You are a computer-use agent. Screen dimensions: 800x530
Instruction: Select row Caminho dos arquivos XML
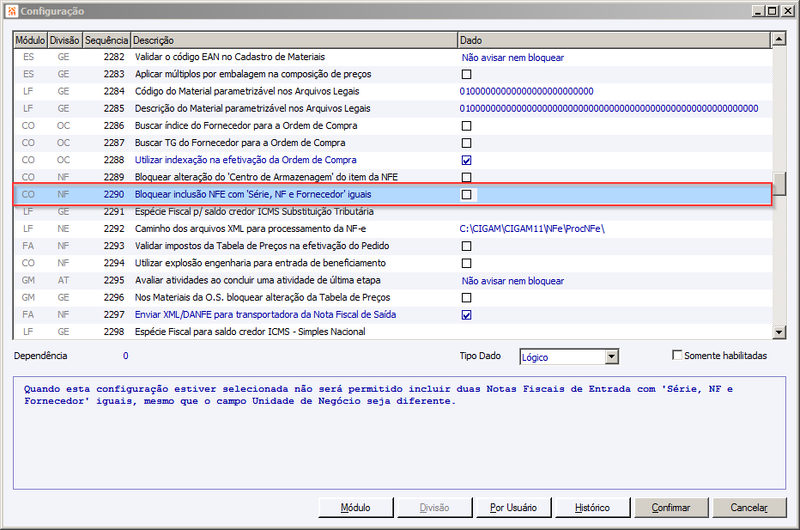coord(392,229)
